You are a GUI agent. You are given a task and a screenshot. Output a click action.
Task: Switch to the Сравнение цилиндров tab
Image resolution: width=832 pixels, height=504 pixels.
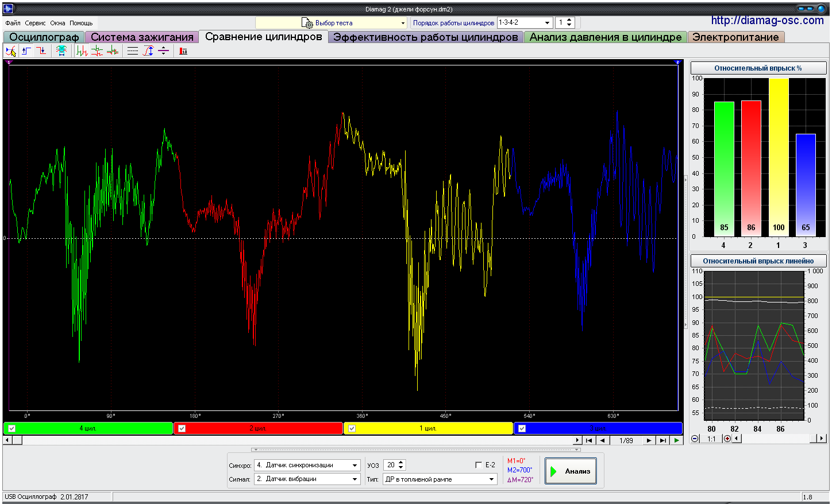[x=263, y=36]
